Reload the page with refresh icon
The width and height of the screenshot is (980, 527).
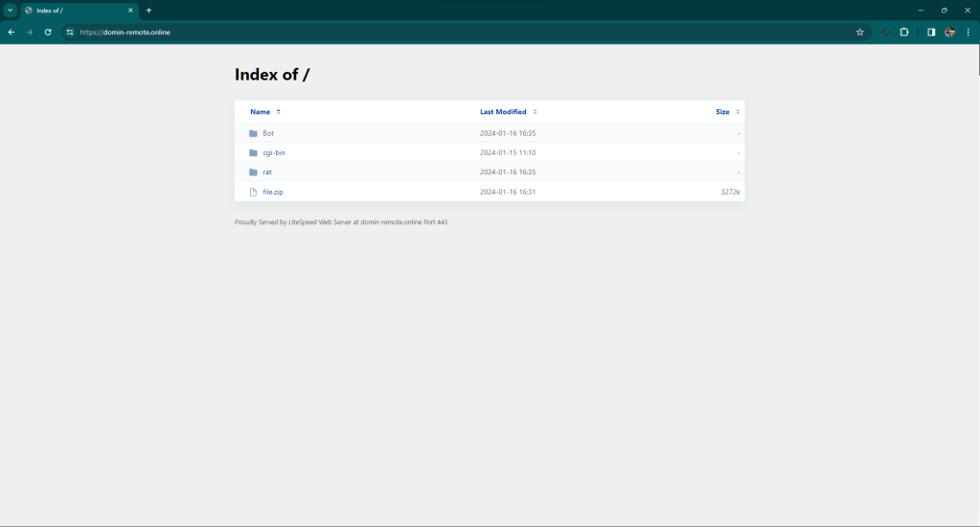point(48,32)
